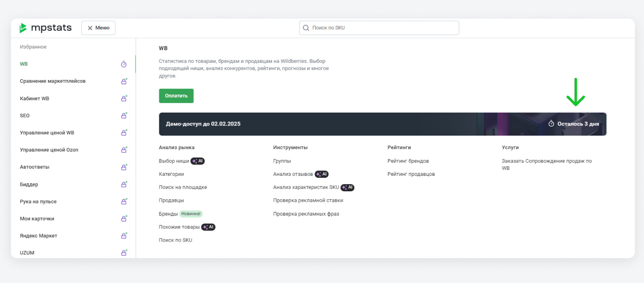The image size is (644, 283).
Task: Click the Анализ рынка column heading
Action: [x=177, y=147]
